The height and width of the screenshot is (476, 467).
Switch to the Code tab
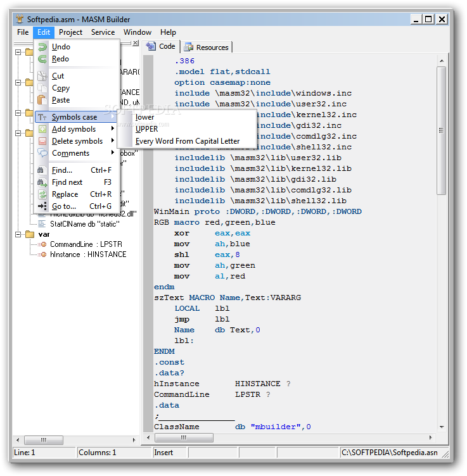pos(161,46)
